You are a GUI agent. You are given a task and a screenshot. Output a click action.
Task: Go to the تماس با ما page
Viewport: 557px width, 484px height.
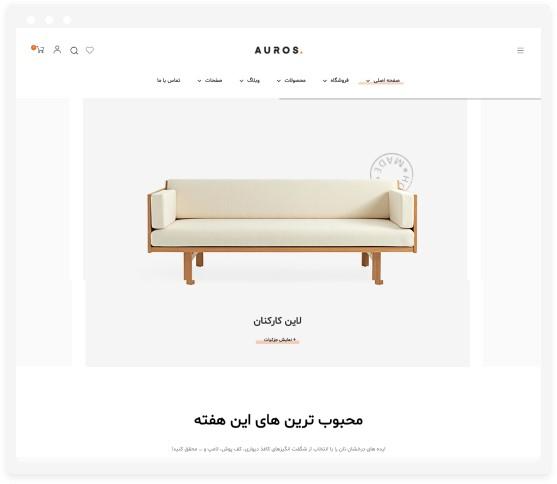169,80
